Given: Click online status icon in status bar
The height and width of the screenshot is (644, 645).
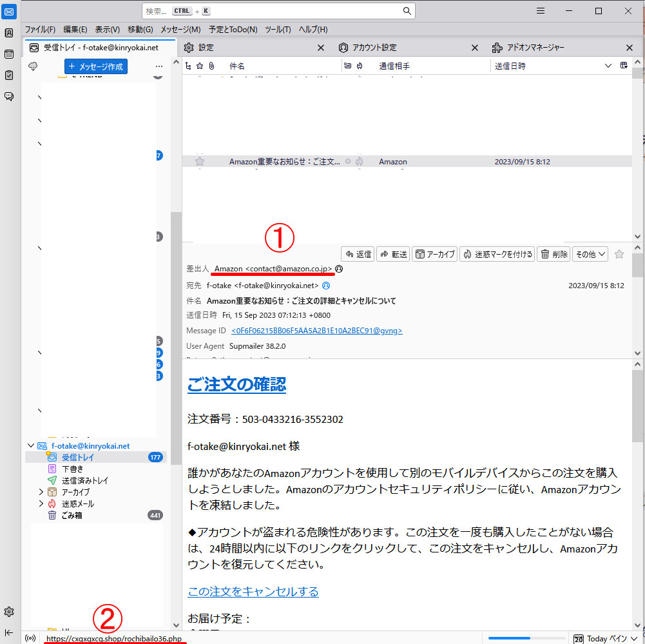Looking at the screenshot, I should pos(30,638).
